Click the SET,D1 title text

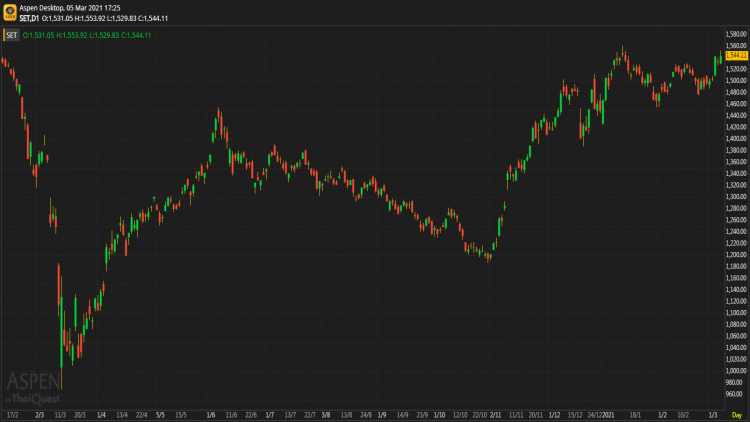point(29,18)
